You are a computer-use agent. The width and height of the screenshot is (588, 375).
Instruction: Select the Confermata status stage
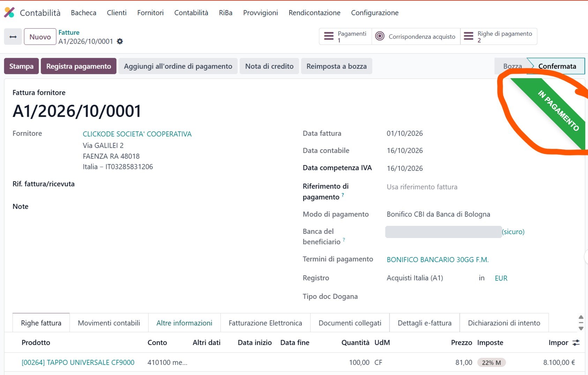coord(557,66)
